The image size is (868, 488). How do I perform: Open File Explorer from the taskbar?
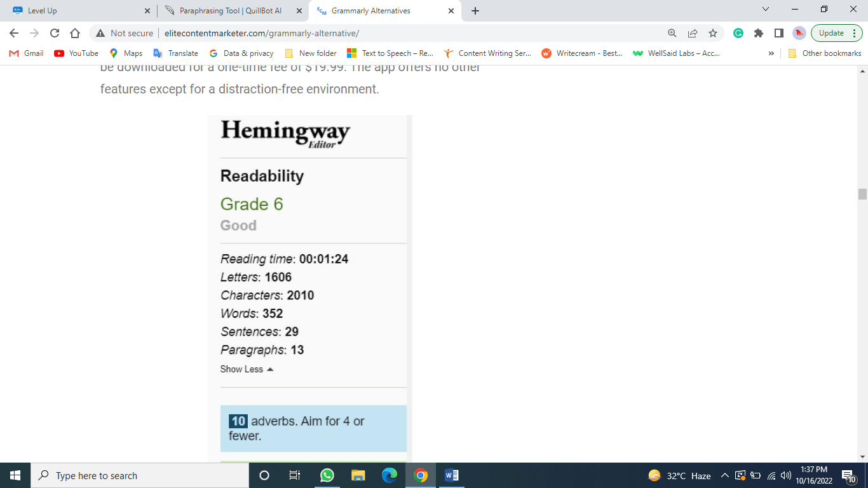pos(358,475)
